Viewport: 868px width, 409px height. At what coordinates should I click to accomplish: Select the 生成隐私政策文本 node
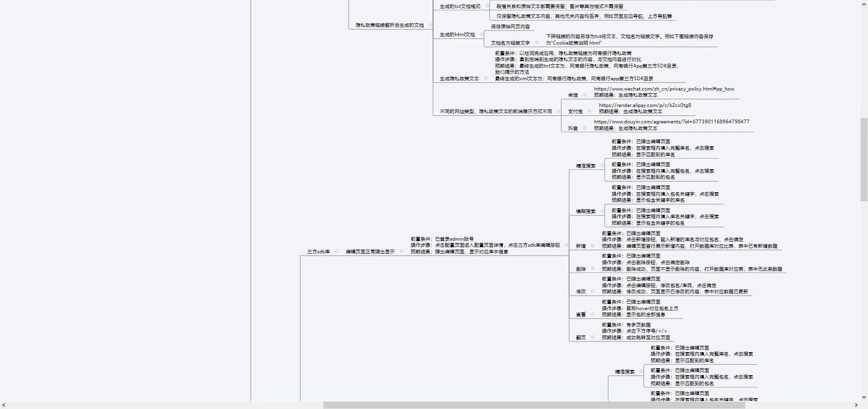tap(459, 79)
